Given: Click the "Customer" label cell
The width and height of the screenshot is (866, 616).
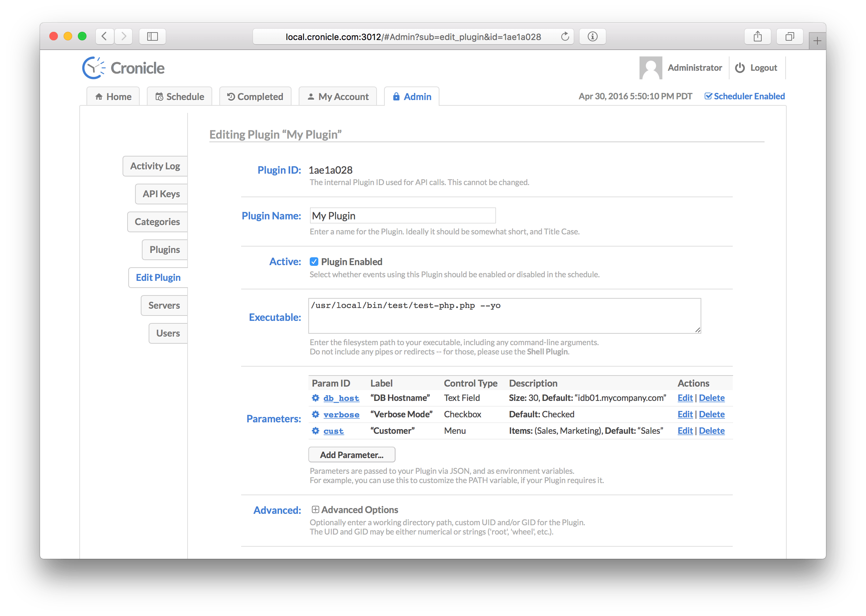Looking at the screenshot, I should (392, 431).
